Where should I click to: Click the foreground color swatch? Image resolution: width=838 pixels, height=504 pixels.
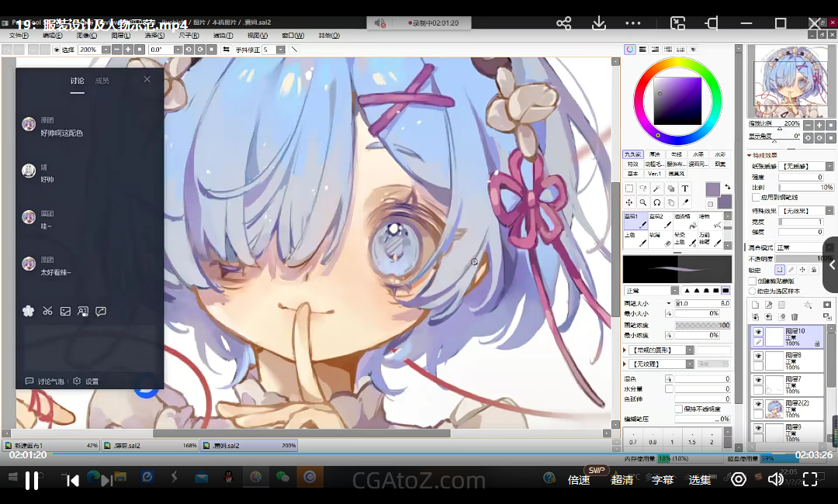coord(712,189)
